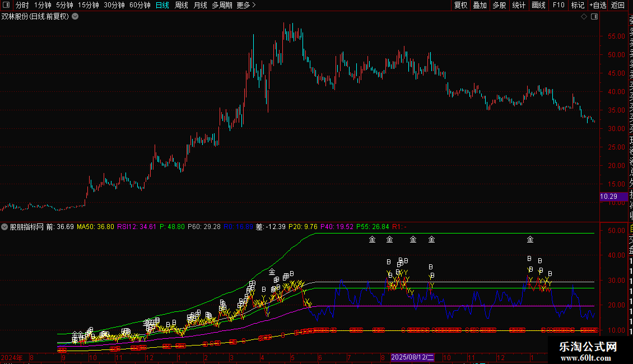Click the highlighted date 2025/08/12 on time axis
The height and width of the screenshot is (364, 633).
pyautogui.click(x=412, y=357)
